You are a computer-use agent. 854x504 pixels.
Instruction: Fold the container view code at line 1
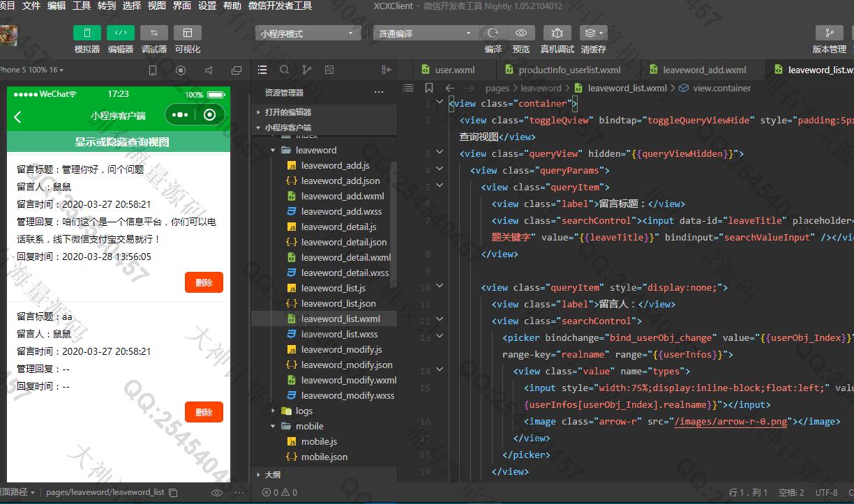point(440,102)
